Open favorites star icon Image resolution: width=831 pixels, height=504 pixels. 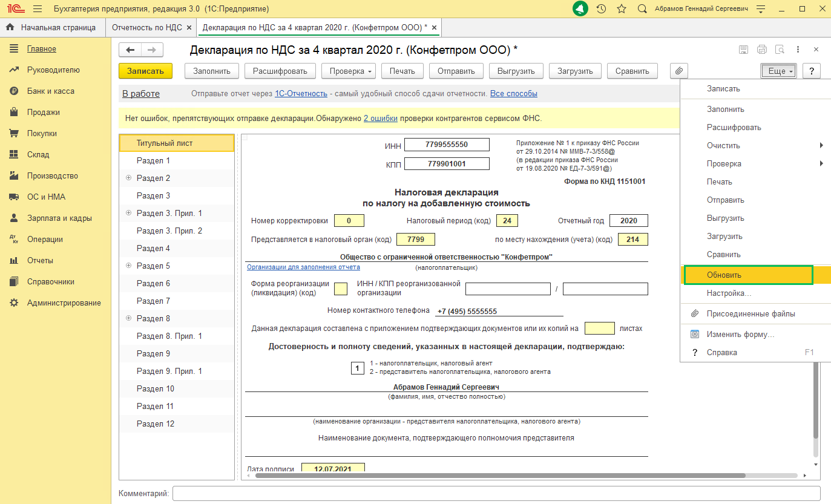pyautogui.click(x=621, y=9)
